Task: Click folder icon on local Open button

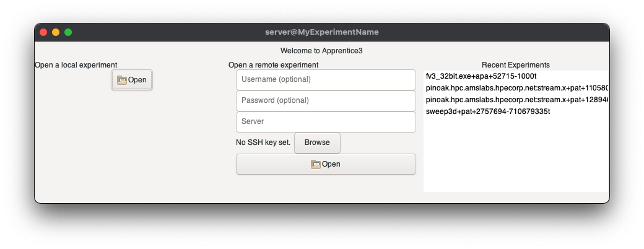Action: [122, 80]
